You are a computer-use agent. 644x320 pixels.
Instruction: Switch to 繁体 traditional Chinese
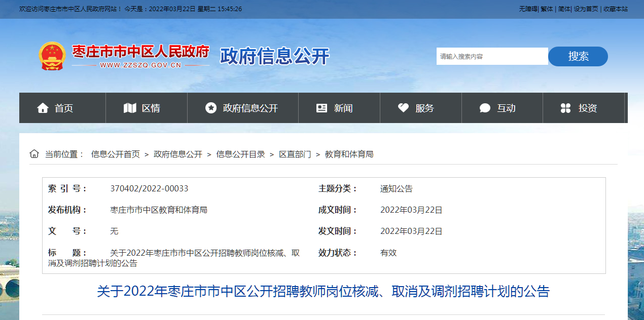click(x=547, y=9)
